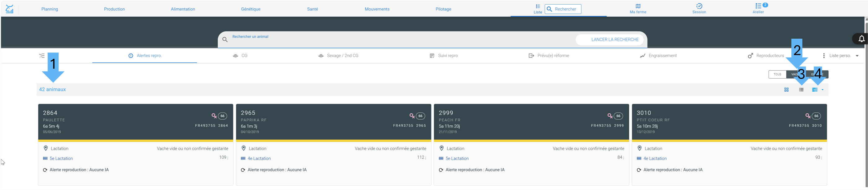This screenshot has width=868, height=190.
Task: Switch to the Prévu(e) réforme tab
Action: pos(549,56)
